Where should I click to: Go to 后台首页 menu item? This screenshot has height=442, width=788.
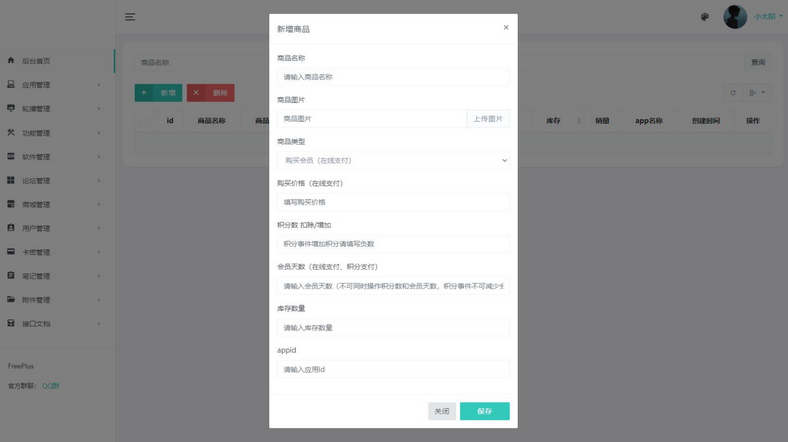pyautogui.click(x=57, y=61)
